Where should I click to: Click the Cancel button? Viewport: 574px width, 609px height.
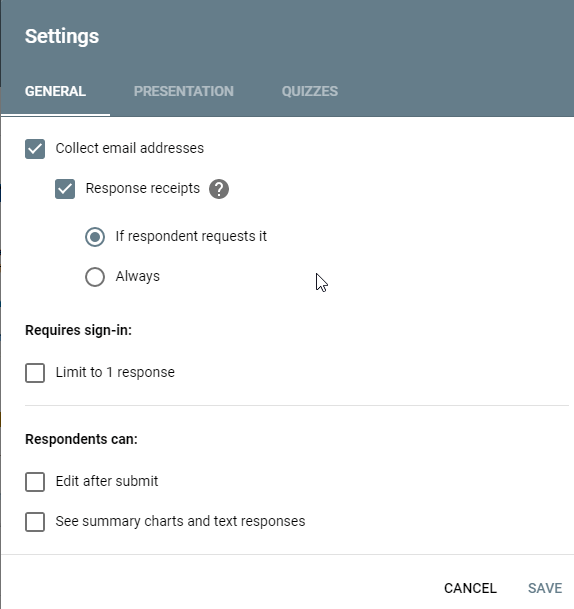470,588
